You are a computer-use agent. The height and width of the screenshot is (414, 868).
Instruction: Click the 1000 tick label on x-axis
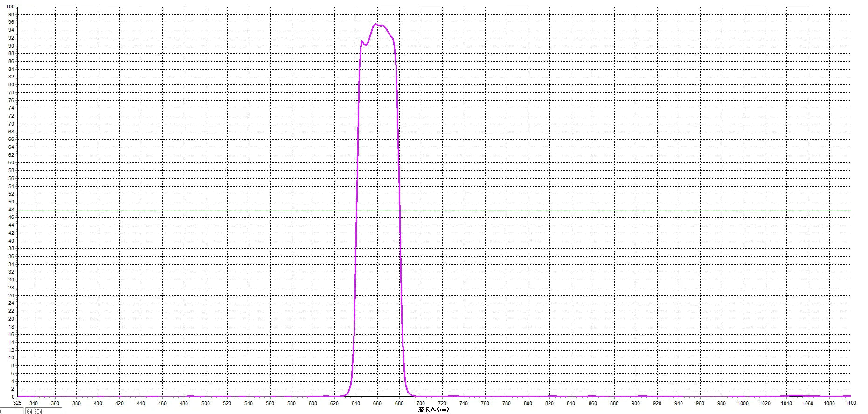743,403
